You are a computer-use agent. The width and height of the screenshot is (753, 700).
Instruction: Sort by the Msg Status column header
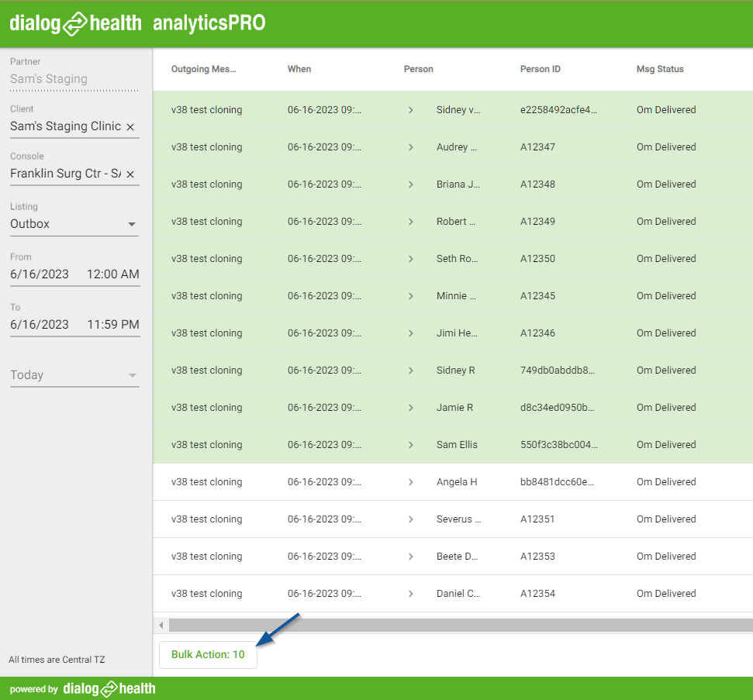tap(660, 69)
